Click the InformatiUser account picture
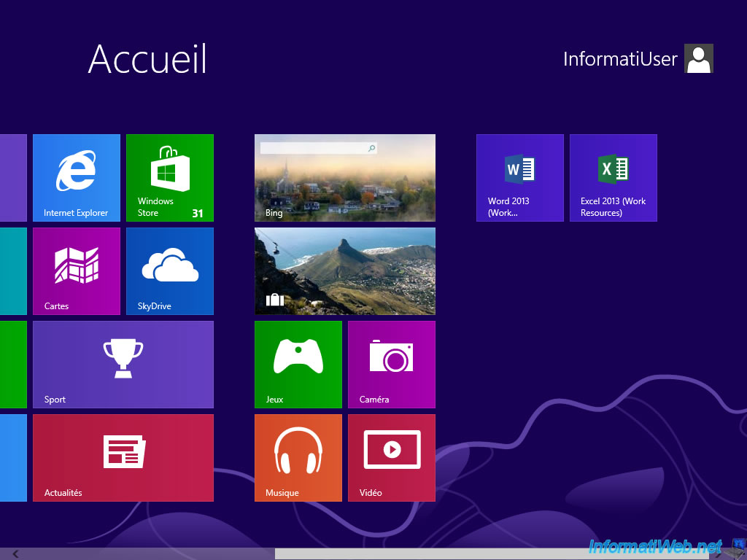Image resolution: width=747 pixels, height=560 pixels. pyautogui.click(x=698, y=58)
